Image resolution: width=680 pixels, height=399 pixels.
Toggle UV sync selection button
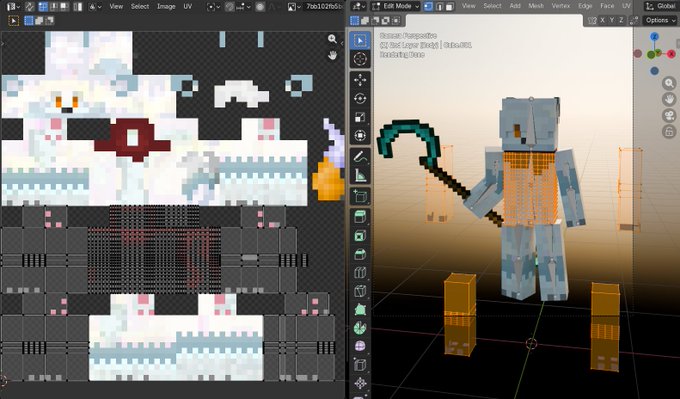click(x=29, y=7)
